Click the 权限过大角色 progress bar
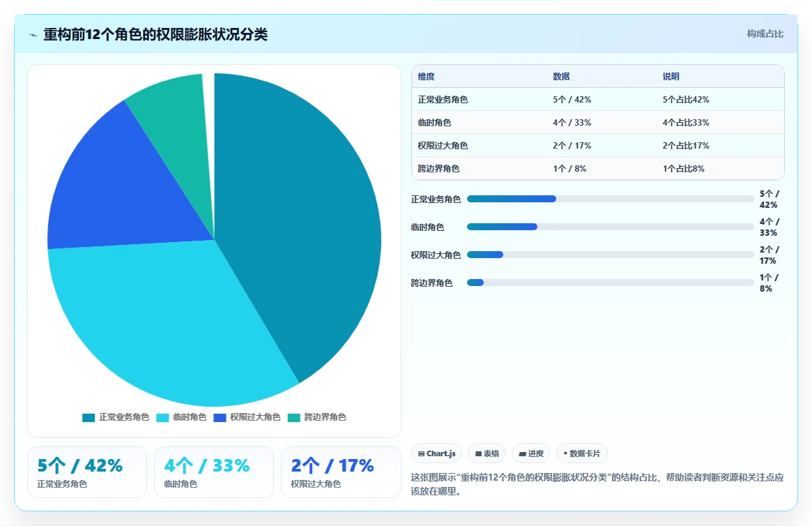812x526 pixels. click(610, 255)
